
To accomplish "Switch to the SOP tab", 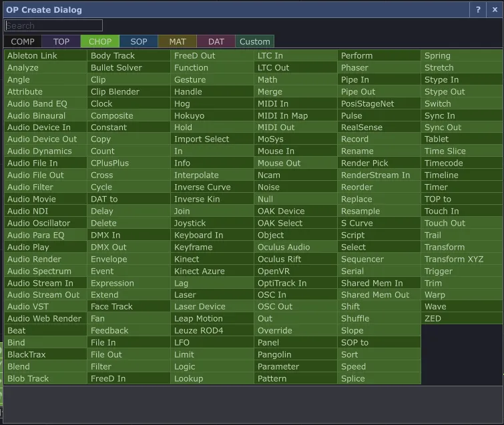I will (x=139, y=41).
